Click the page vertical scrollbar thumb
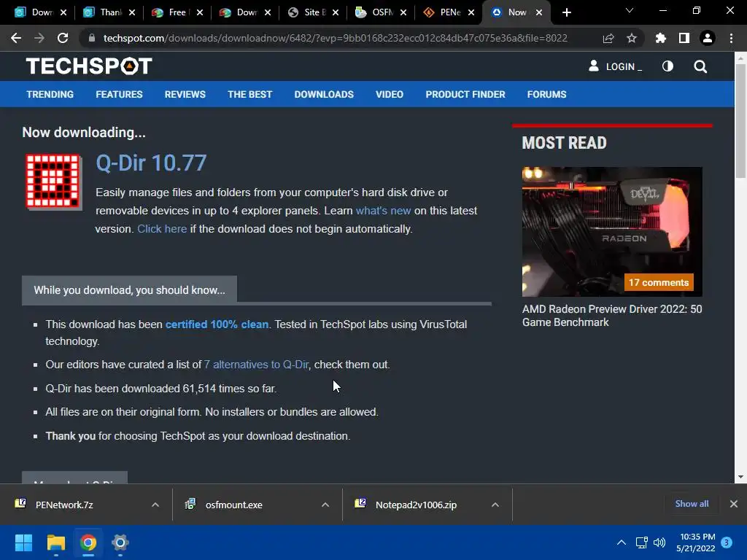The image size is (747, 560). [x=740, y=120]
